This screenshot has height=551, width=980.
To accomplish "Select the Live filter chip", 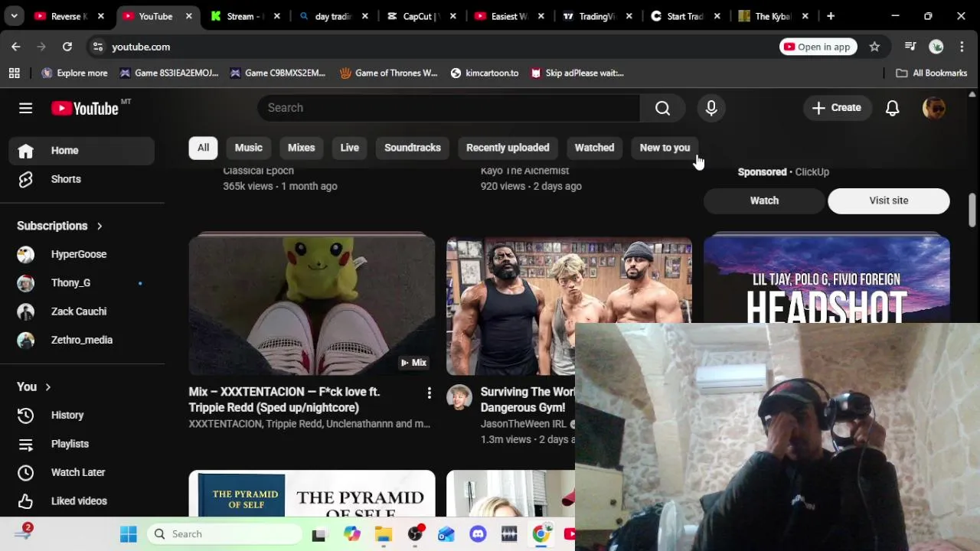I will [x=349, y=148].
